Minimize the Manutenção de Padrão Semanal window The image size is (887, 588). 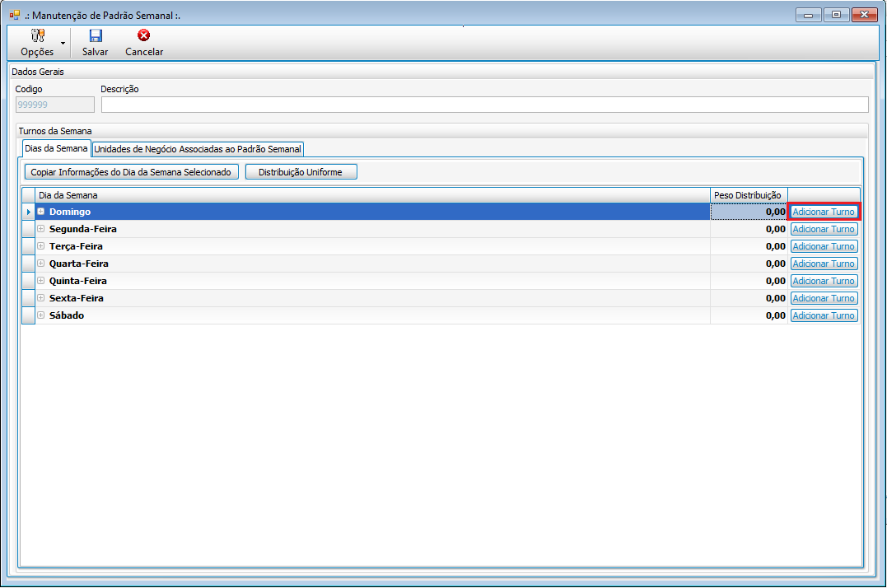point(809,15)
